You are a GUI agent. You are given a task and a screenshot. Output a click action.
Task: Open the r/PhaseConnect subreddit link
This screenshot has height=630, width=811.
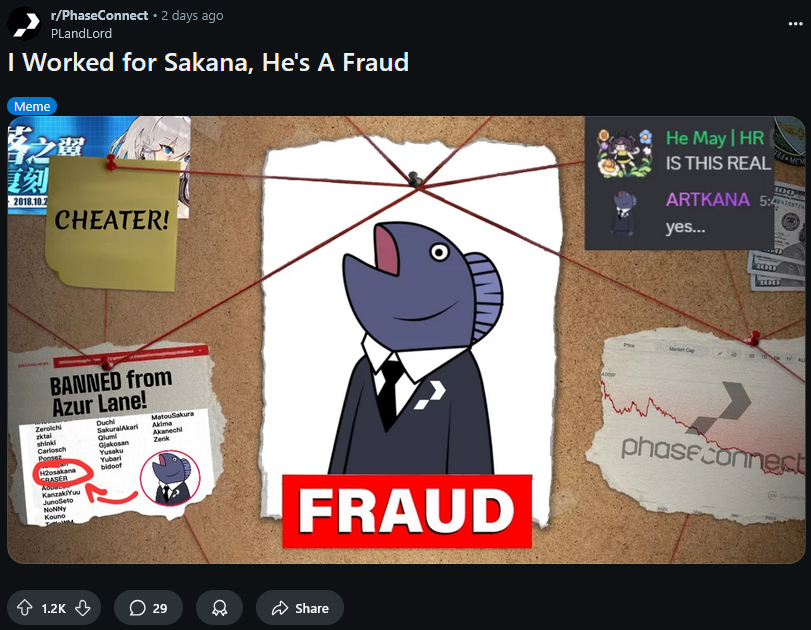pos(99,16)
